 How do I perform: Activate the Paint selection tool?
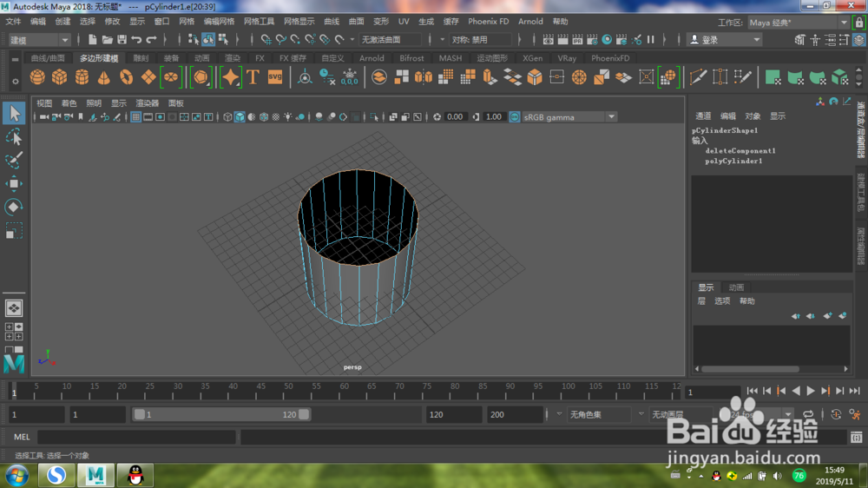[x=14, y=161]
